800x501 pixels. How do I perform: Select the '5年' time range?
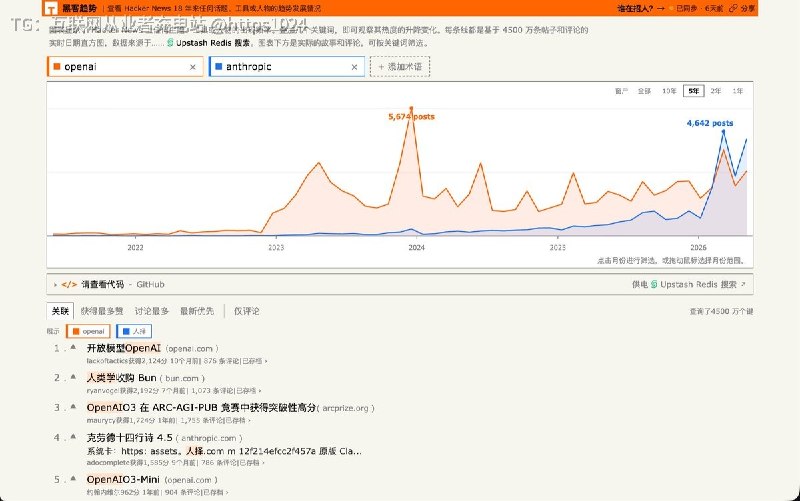(x=693, y=91)
